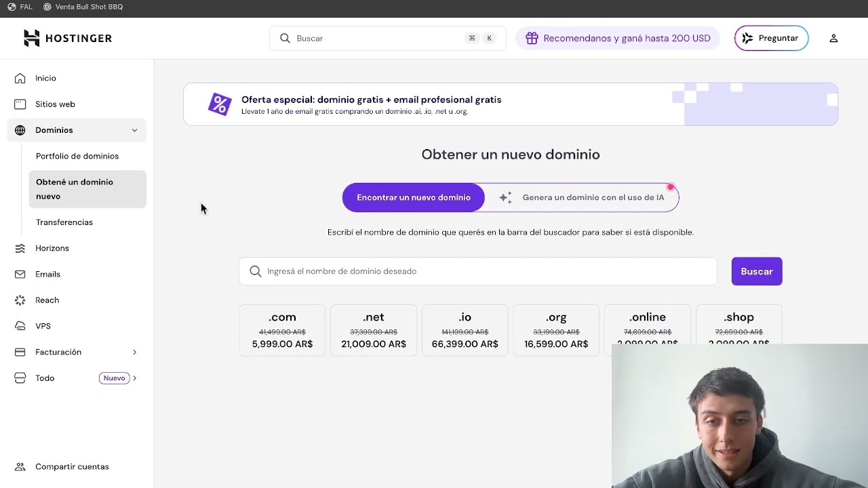Open VPS in the sidebar
Viewport: 868px width, 488px height.
pos(77,326)
